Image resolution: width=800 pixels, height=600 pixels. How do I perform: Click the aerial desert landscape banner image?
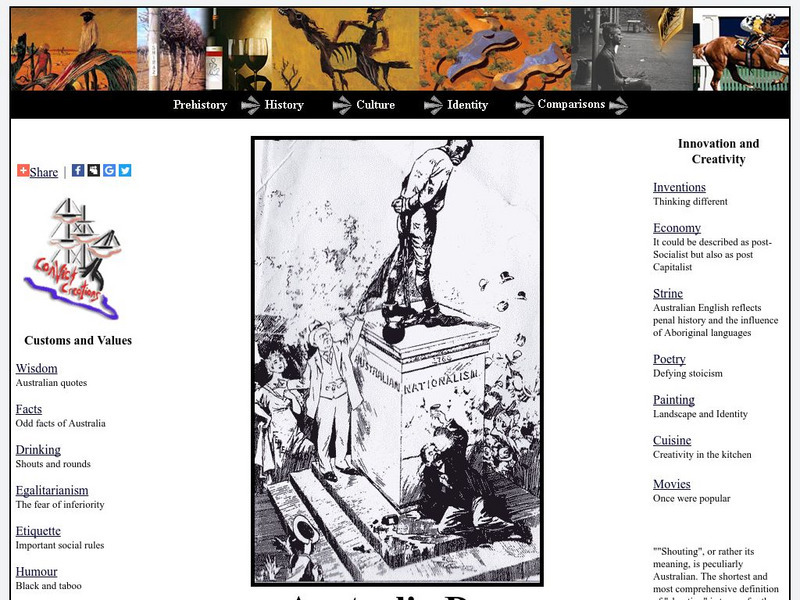point(495,49)
